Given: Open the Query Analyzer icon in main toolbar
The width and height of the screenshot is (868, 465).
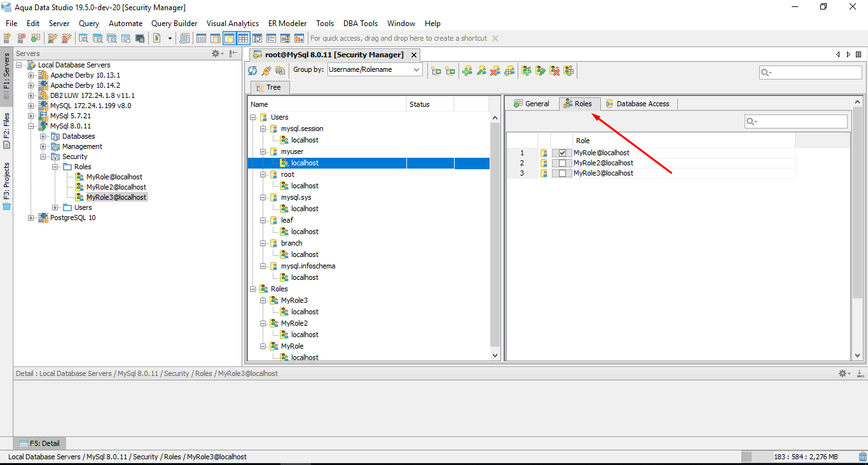Looking at the screenshot, I should (83, 38).
